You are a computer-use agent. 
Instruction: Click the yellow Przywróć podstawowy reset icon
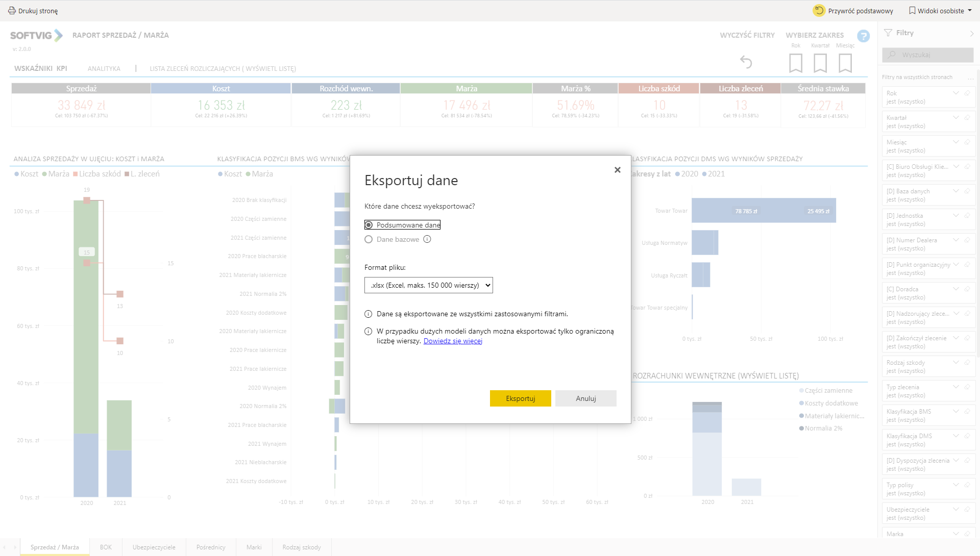click(819, 10)
